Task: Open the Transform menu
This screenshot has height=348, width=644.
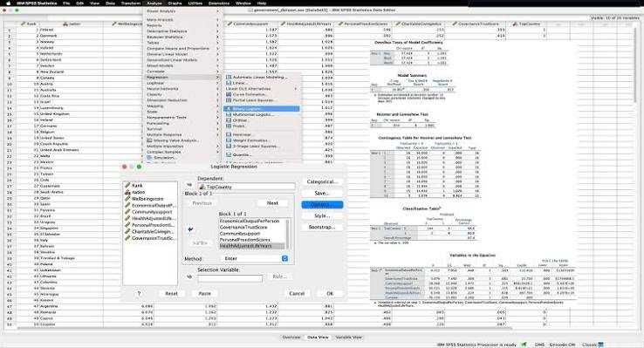Action: (x=131, y=3)
